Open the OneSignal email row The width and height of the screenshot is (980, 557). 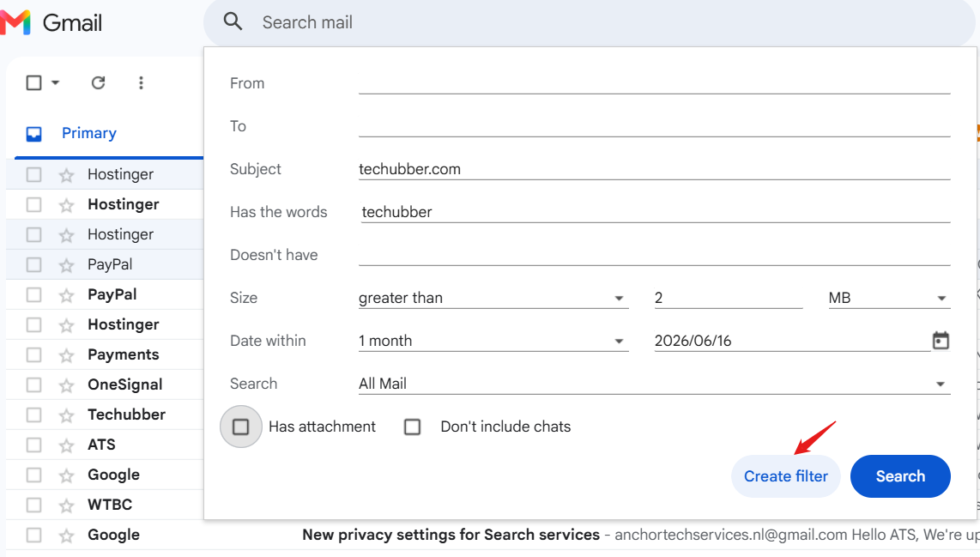tap(105, 384)
